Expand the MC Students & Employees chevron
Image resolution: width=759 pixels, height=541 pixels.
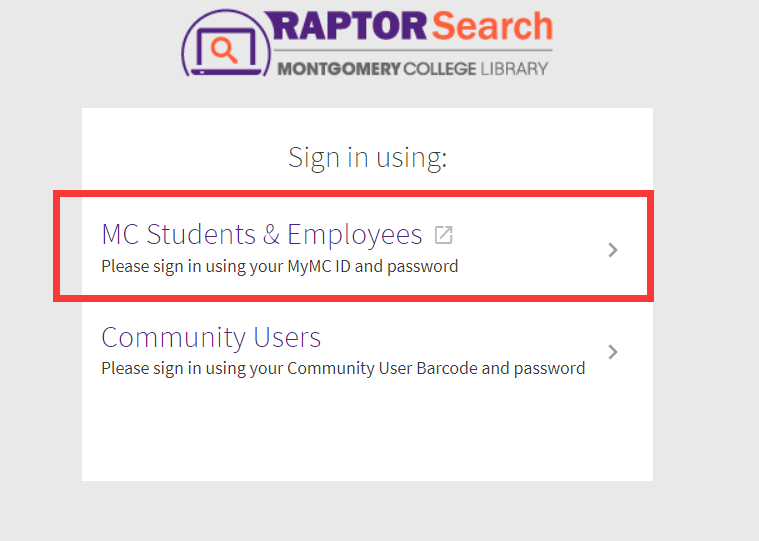click(x=613, y=250)
